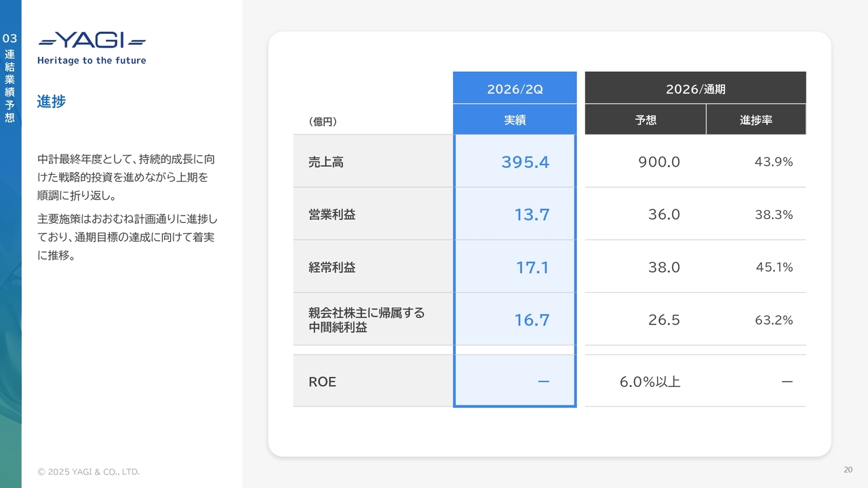Click the 進捗率 subheader cell
This screenshot has height=488, width=868.
pyautogui.click(x=755, y=120)
